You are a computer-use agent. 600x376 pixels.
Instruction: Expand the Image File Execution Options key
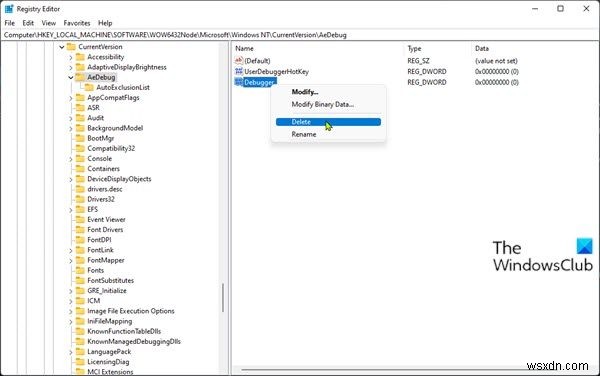pos(71,311)
